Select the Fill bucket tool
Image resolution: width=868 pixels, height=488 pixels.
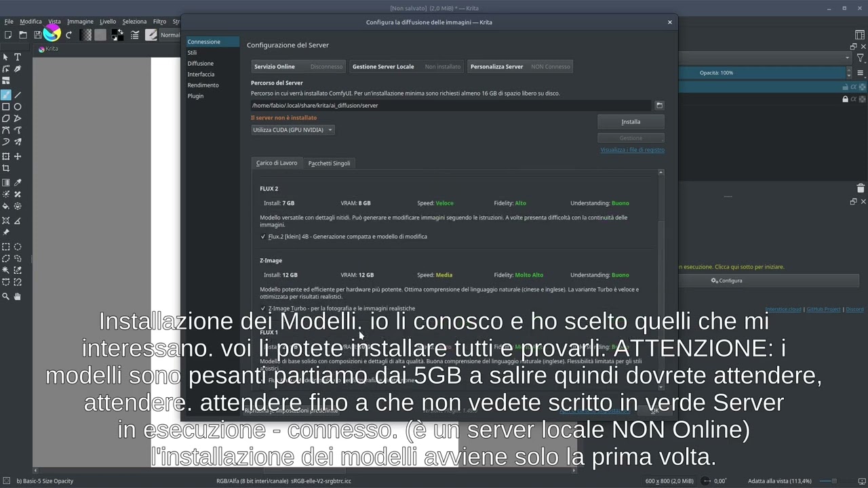[x=6, y=206]
